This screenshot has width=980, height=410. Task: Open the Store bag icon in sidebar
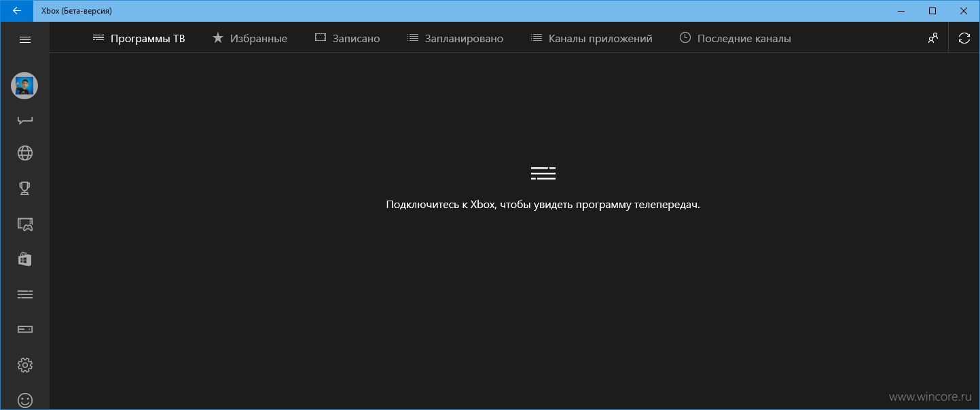tap(25, 259)
